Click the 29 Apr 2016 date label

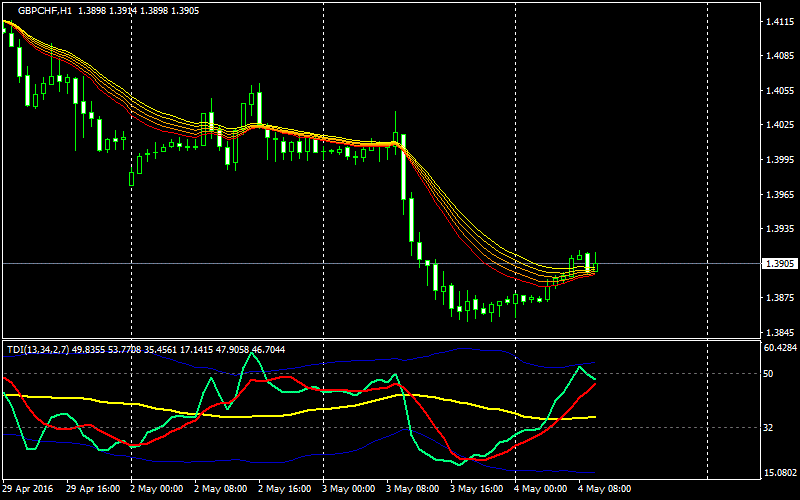(28, 489)
